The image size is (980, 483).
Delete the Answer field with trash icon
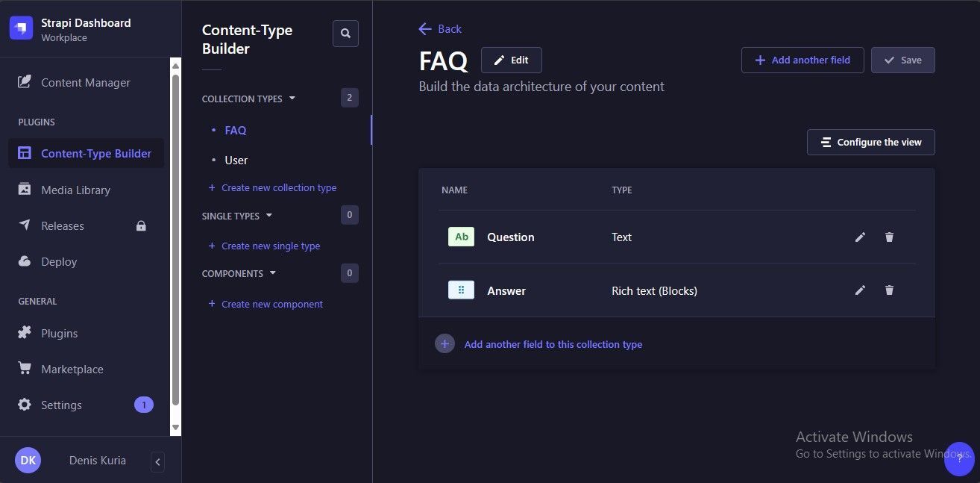[x=889, y=290]
